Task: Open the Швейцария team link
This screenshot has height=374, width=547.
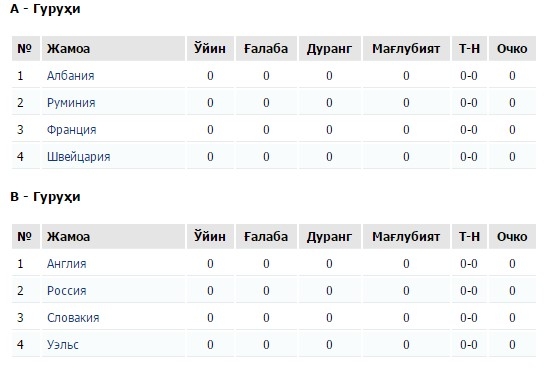Action: pos(78,157)
